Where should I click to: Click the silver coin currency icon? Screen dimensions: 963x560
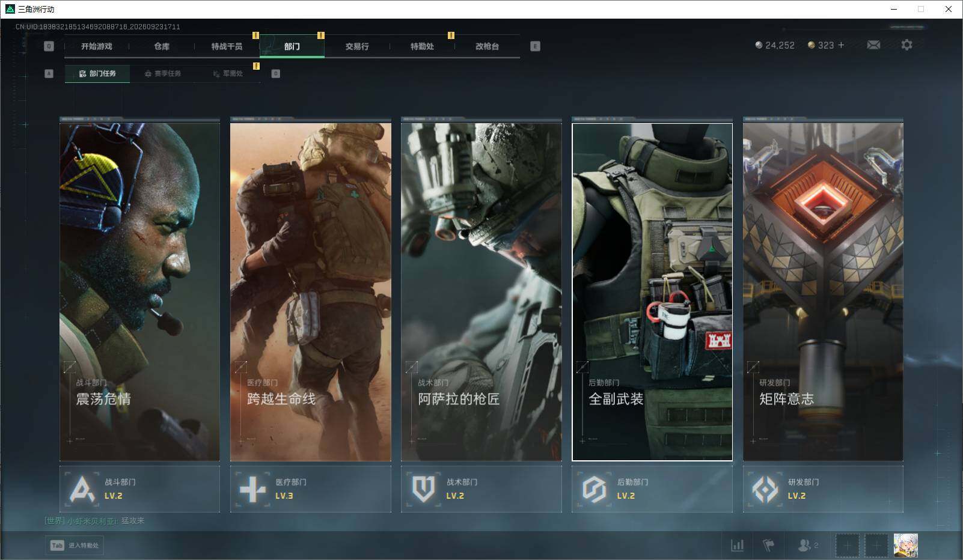tap(759, 45)
